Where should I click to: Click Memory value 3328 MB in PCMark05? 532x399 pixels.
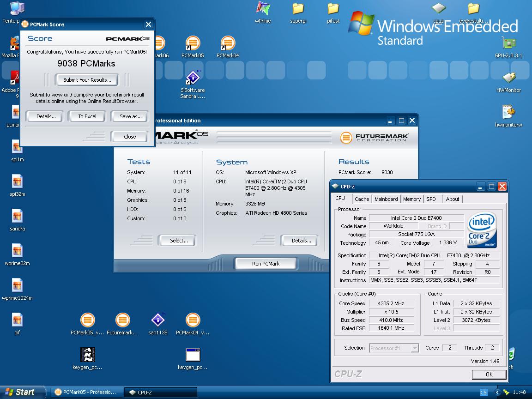[255, 204]
